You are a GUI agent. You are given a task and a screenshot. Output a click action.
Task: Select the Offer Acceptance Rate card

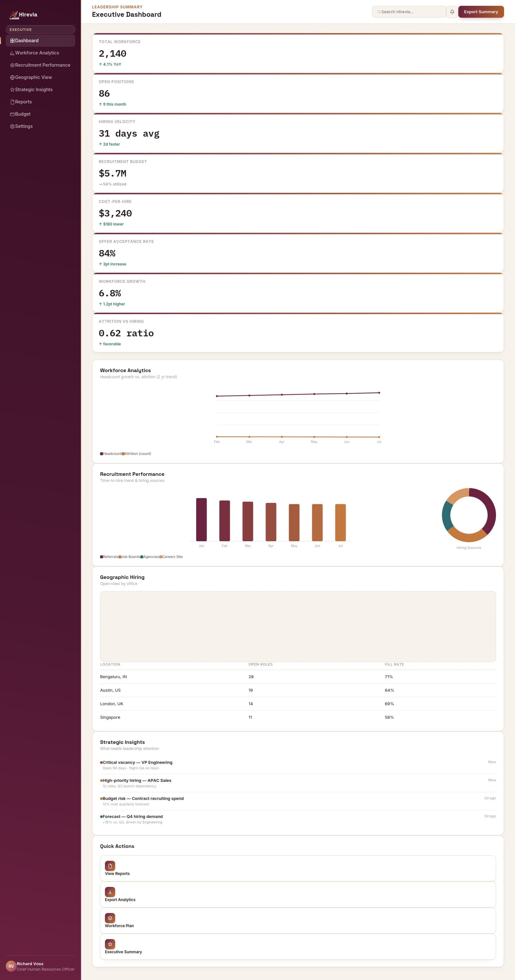point(298,253)
